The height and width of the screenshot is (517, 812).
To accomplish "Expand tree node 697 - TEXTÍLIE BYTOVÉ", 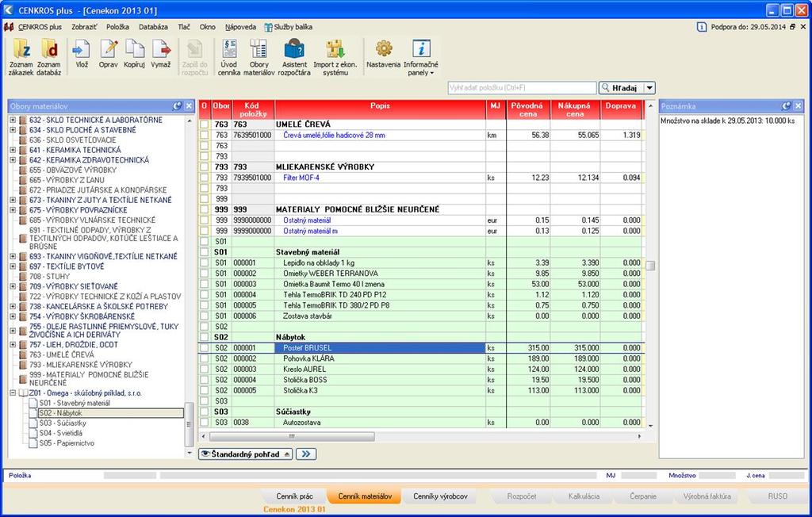I will (x=13, y=266).
